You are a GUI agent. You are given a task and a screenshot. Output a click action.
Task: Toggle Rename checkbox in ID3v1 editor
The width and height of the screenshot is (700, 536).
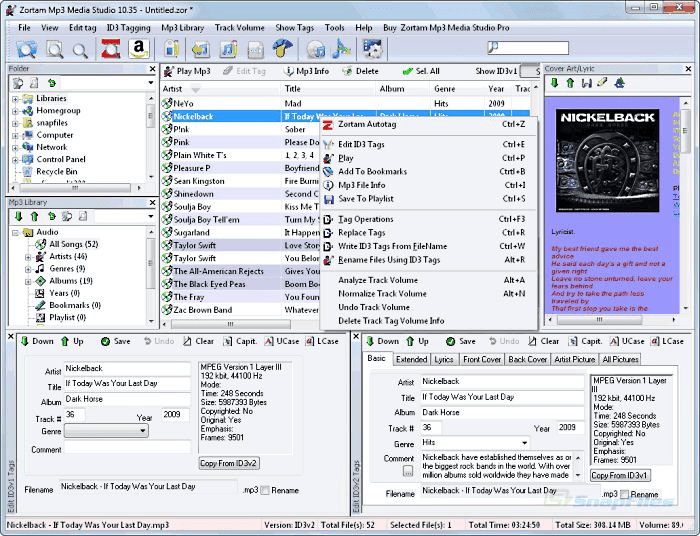265,490
